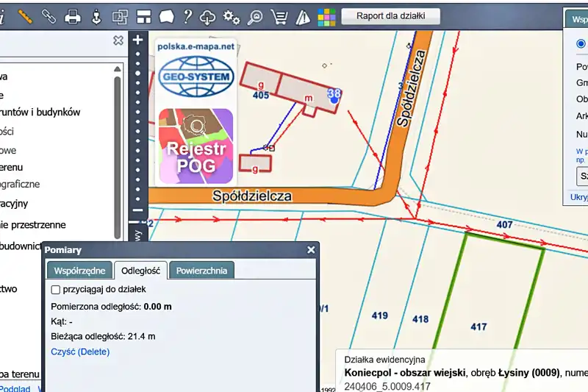Click the question mark help icon
This screenshot has height=392, width=588.
pos(188,15)
